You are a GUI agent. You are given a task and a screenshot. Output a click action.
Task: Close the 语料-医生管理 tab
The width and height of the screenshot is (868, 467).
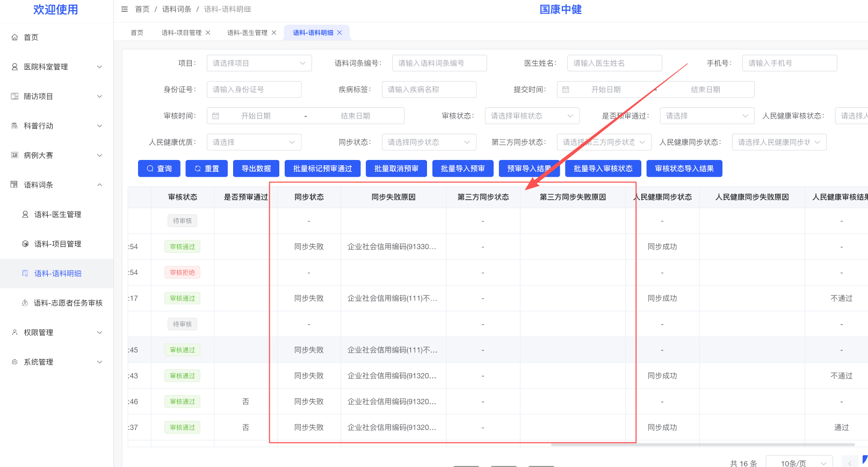click(274, 33)
